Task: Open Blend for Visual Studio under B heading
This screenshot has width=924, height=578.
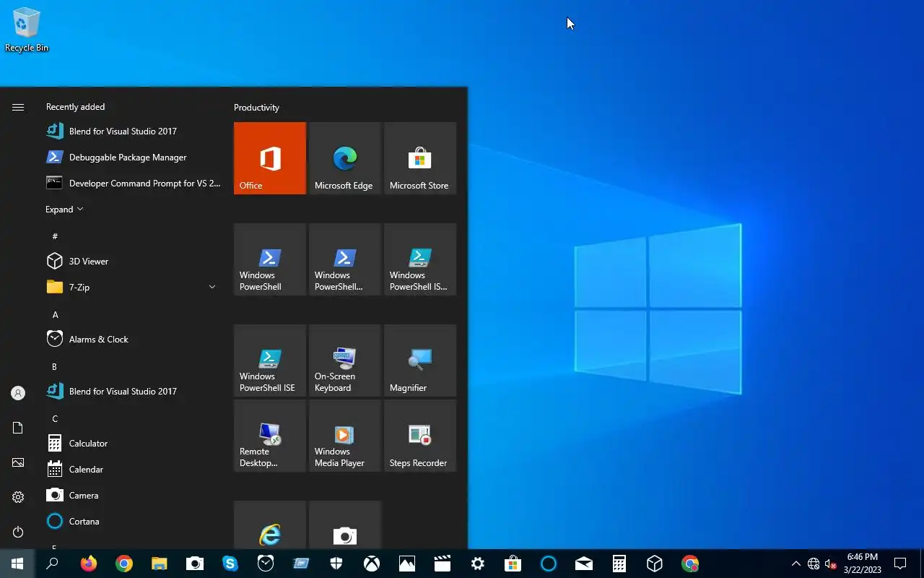Action: (x=131, y=392)
